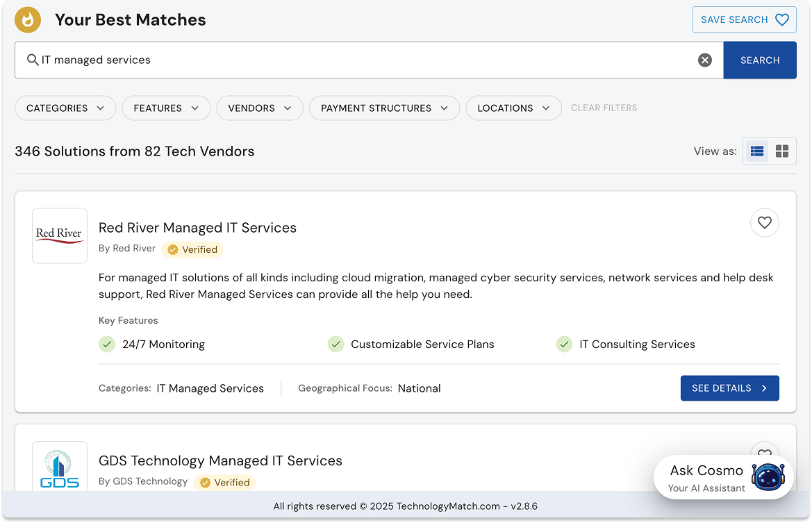Open the Locations filter dropdown
This screenshot has width=812, height=523.
pyautogui.click(x=513, y=108)
